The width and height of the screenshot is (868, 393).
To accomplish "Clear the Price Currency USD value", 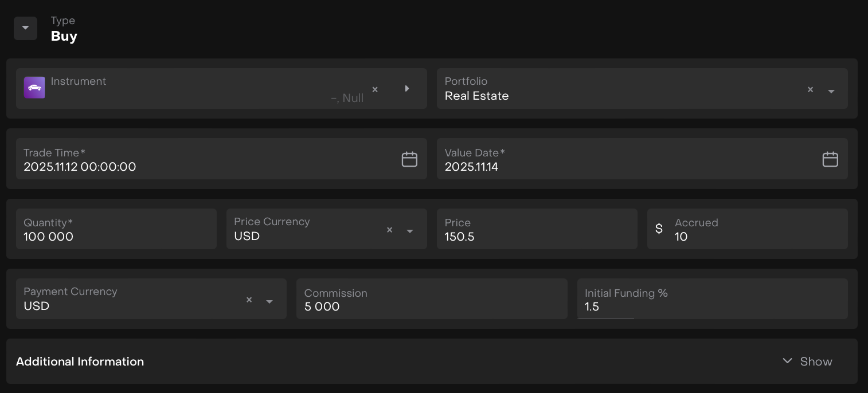I will (x=389, y=230).
